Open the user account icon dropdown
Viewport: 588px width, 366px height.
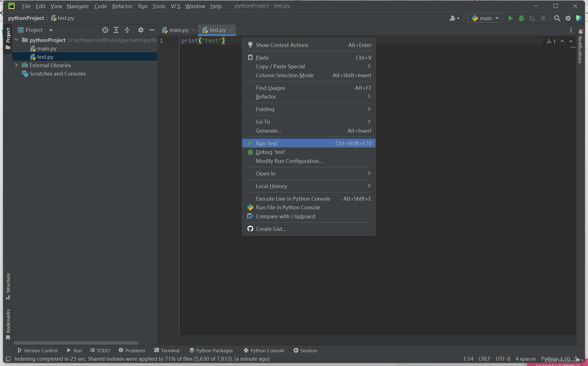click(454, 18)
